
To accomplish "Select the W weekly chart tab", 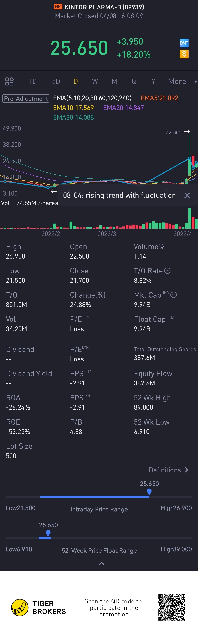I will pos(95,81).
